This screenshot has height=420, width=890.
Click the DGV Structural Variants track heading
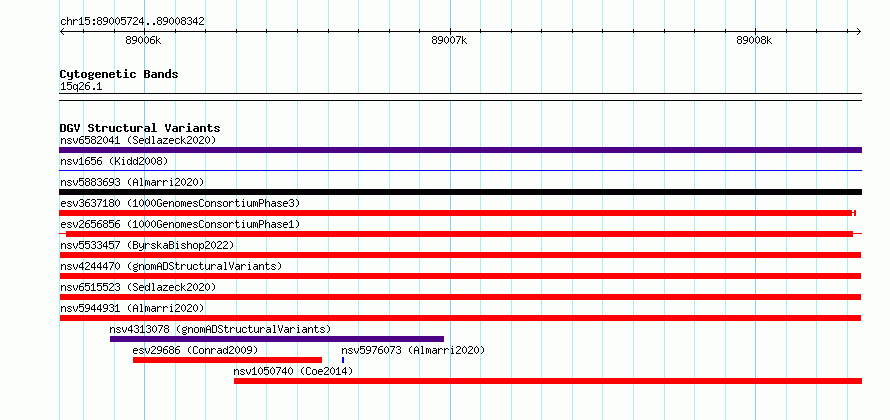[x=140, y=128]
